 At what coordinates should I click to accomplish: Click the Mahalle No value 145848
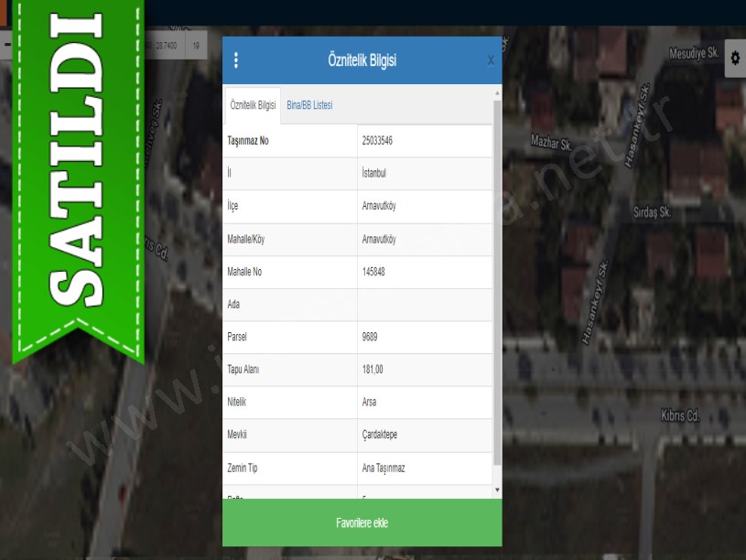pyautogui.click(x=373, y=272)
